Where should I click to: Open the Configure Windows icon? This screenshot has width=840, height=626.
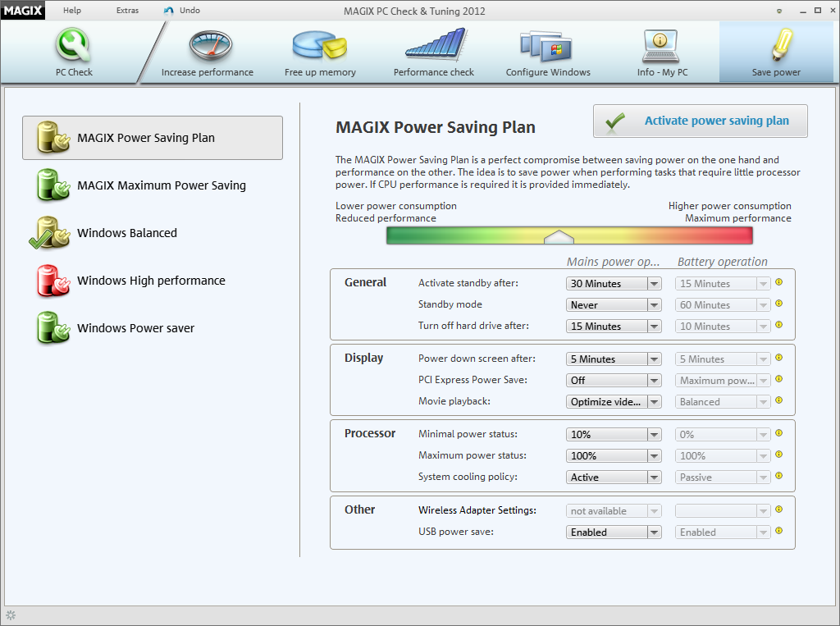coord(546,46)
